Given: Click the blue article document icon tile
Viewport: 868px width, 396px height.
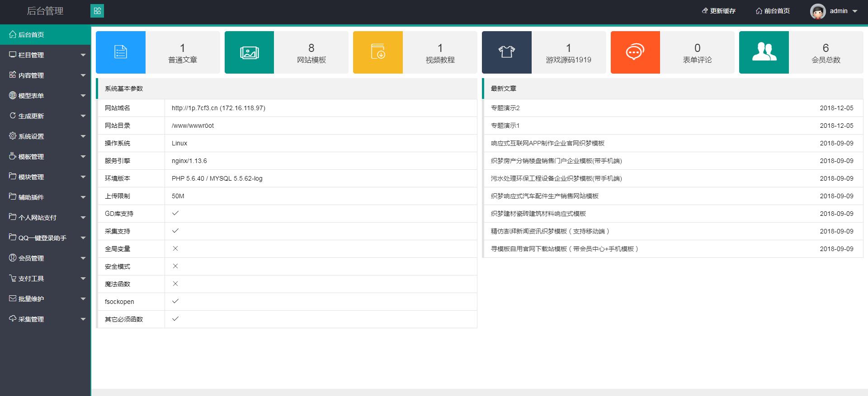Looking at the screenshot, I should [x=121, y=52].
